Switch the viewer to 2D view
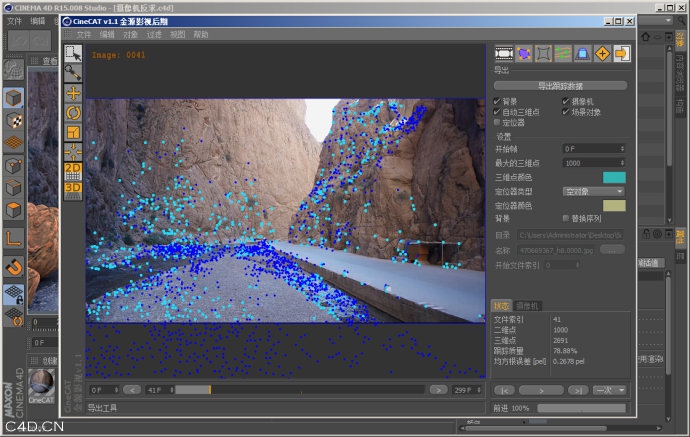The width and height of the screenshot is (690, 437). pos(73,171)
